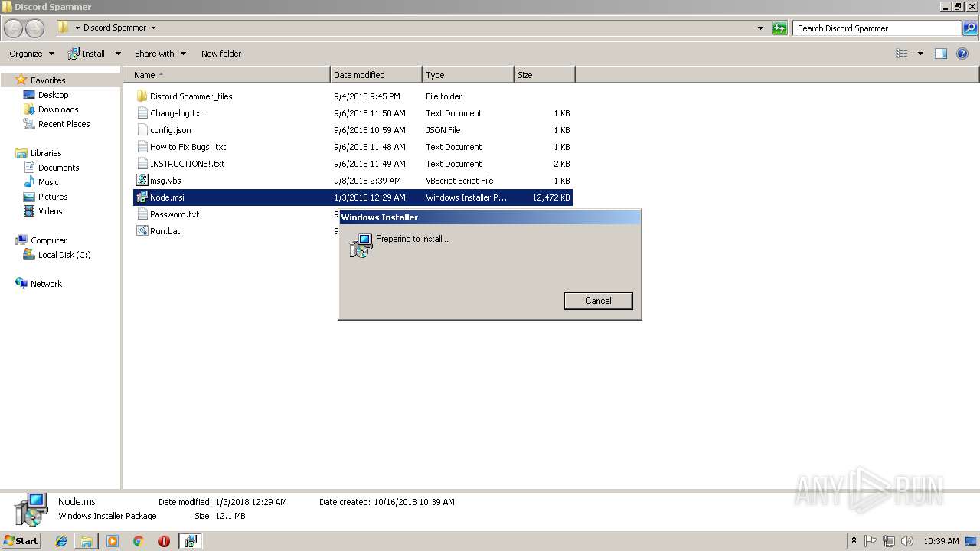
Task: Click the Back navigation arrow
Action: click(13, 28)
